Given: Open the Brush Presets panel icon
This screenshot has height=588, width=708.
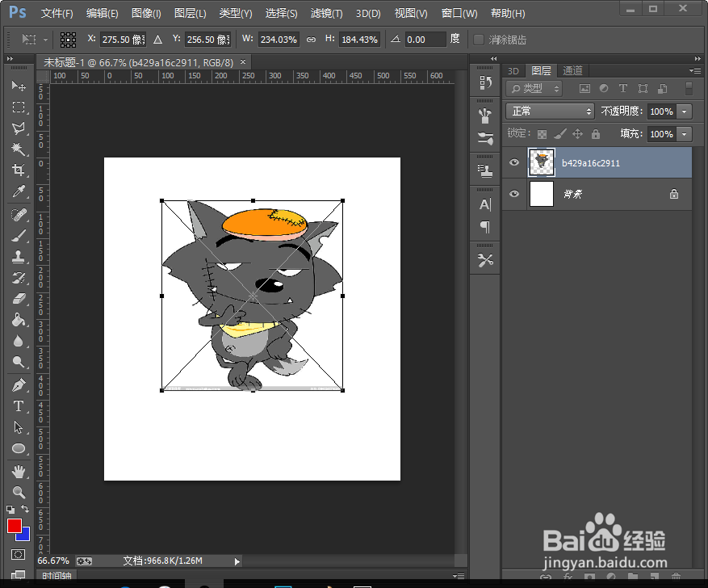Looking at the screenshot, I should [485, 138].
